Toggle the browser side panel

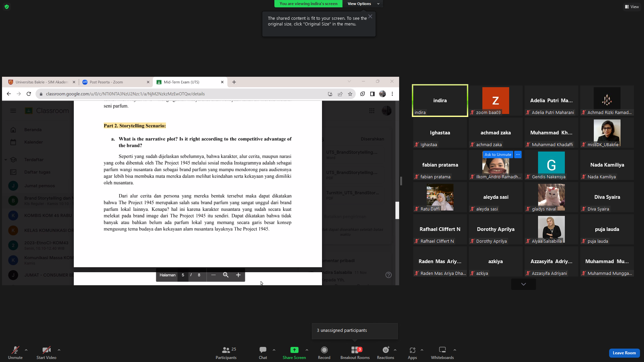pos(372,94)
